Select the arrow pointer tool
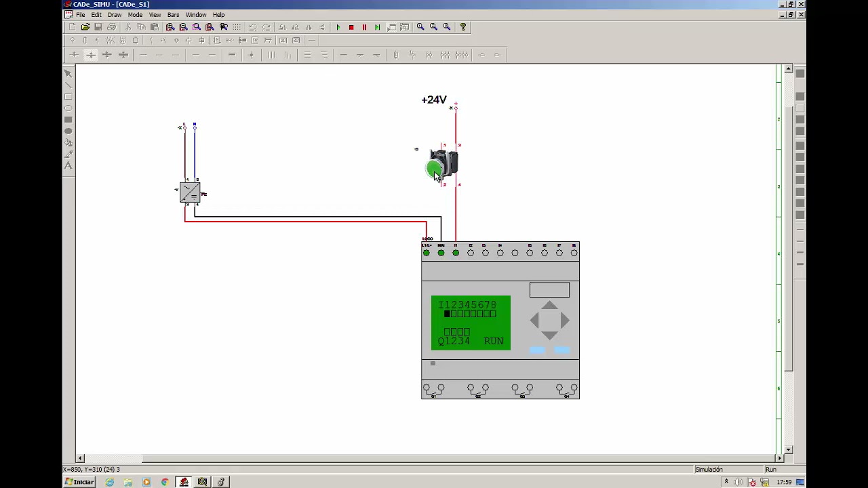The height and width of the screenshot is (488, 868). click(x=68, y=73)
